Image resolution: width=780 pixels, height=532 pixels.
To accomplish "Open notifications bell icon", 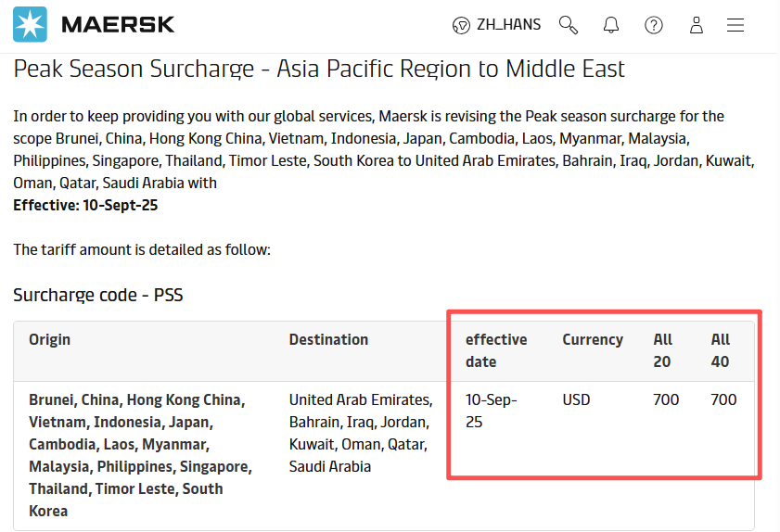I will 611,25.
